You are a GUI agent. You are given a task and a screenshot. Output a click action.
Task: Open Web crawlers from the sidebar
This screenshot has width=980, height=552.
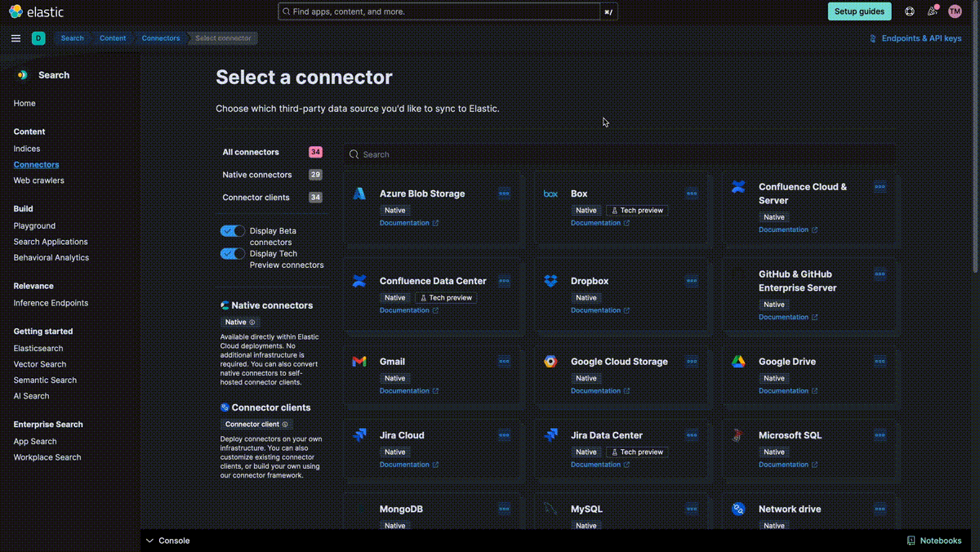[x=39, y=180]
